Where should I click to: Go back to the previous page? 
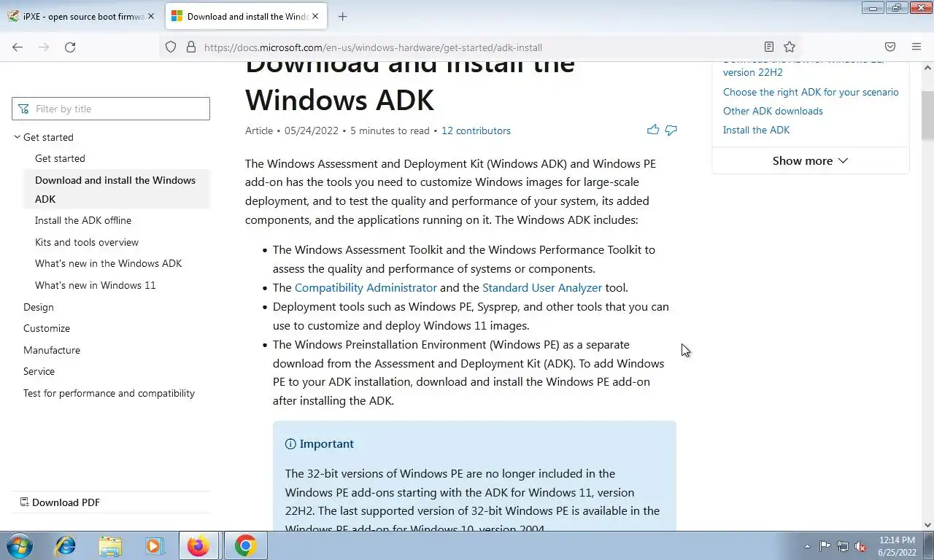coord(18,47)
